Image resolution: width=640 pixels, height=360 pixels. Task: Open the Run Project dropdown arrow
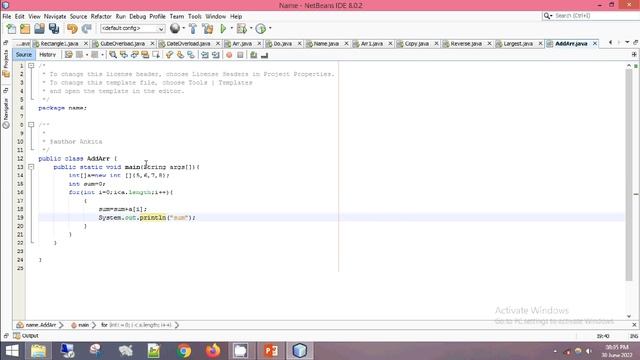[231, 28]
